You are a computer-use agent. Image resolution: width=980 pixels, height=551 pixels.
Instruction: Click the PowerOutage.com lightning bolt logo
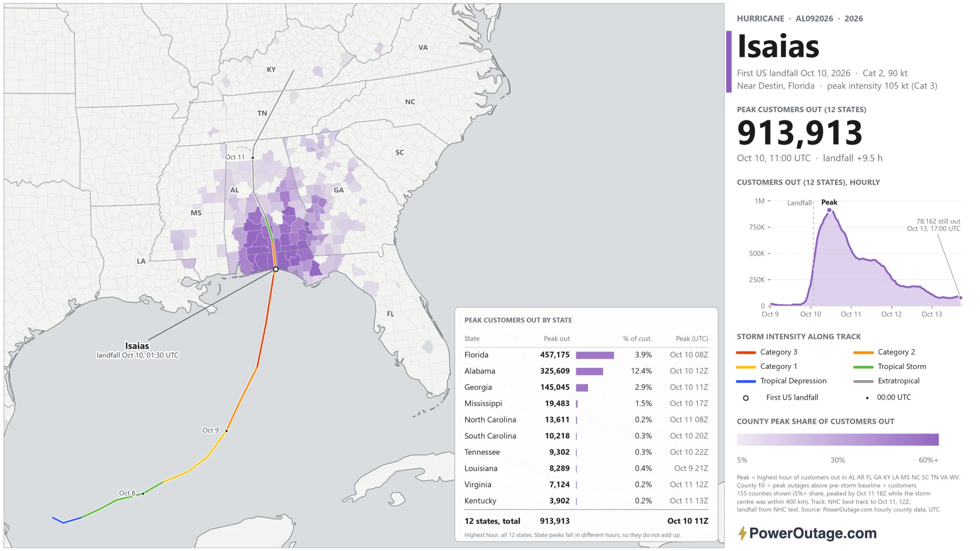click(742, 533)
